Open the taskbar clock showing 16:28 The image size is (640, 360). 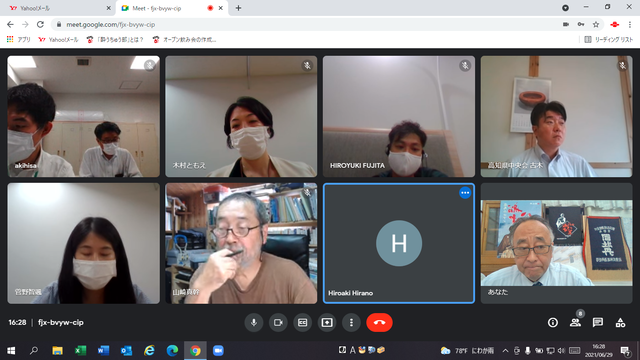(599, 351)
